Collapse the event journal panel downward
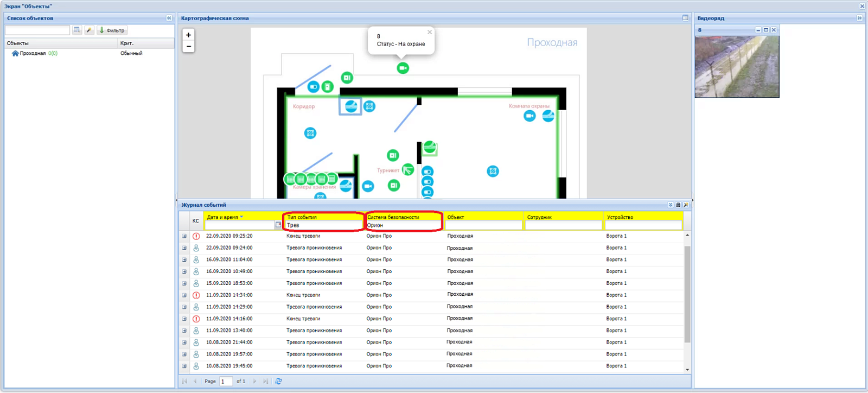The height and width of the screenshot is (393, 868). pos(671,205)
